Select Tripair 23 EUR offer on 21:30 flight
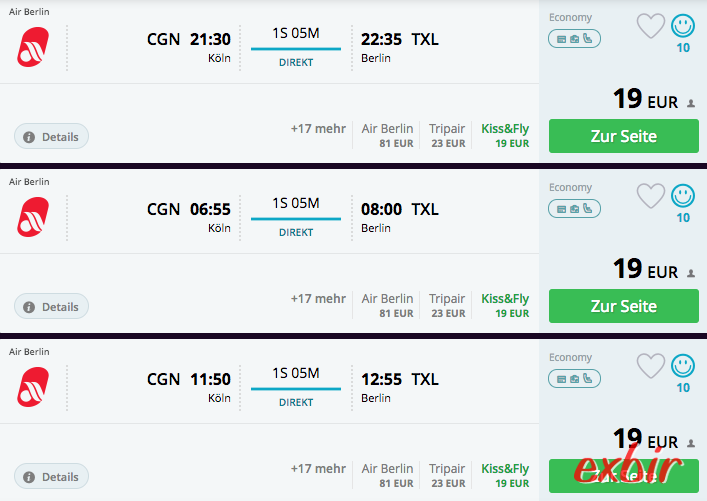 (x=447, y=135)
